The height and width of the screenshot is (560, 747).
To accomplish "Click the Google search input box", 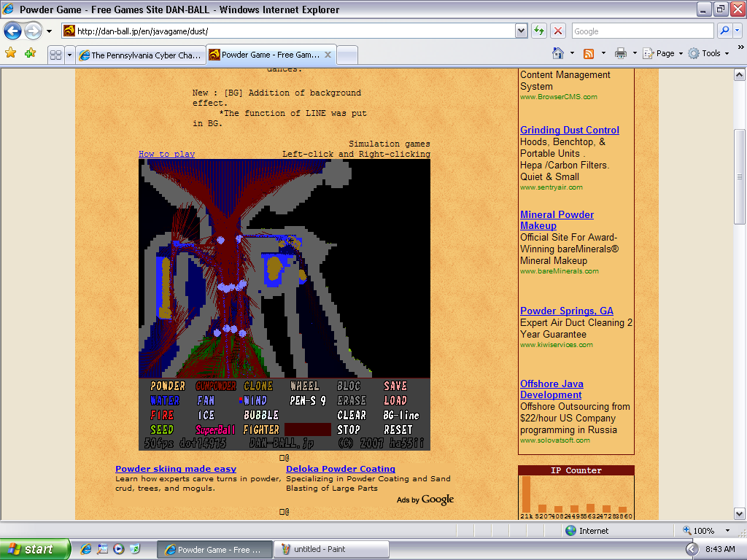I will point(642,31).
